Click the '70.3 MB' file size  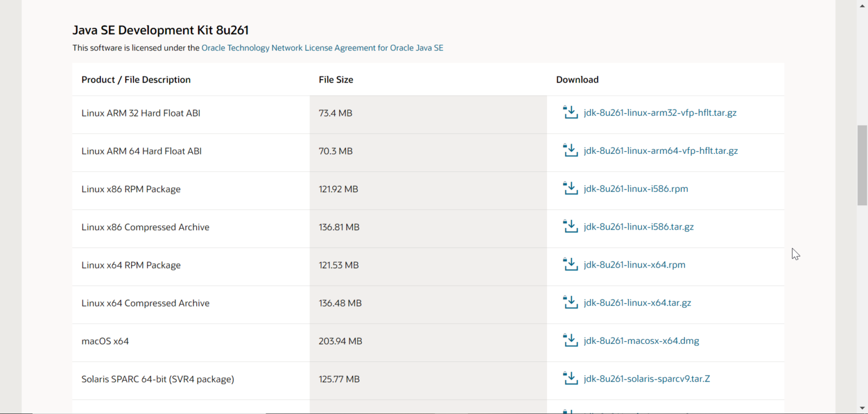coord(336,151)
